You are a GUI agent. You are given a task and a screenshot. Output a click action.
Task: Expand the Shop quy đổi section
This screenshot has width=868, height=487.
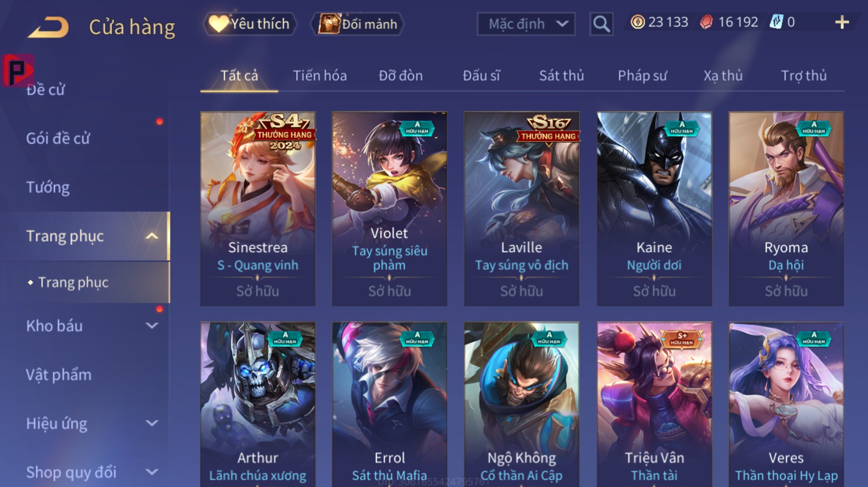pyautogui.click(x=152, y=472)
